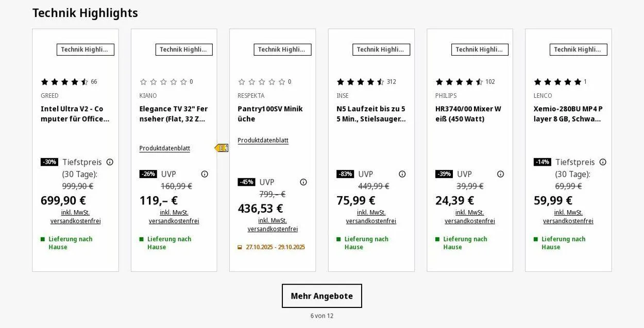Viewport: 644px width, 328px height.
Task: Click inkl. MwSt. link under the 24,39 € price
Action: (x=470, y=213)
